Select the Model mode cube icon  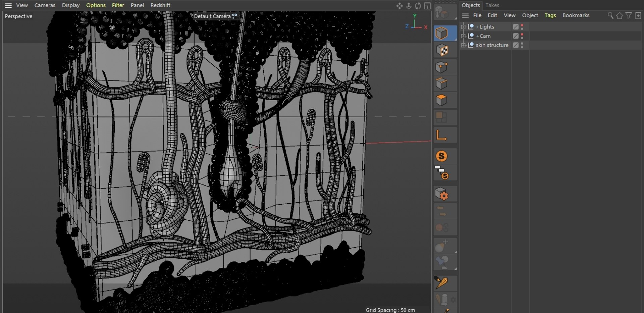pos(442,33)
